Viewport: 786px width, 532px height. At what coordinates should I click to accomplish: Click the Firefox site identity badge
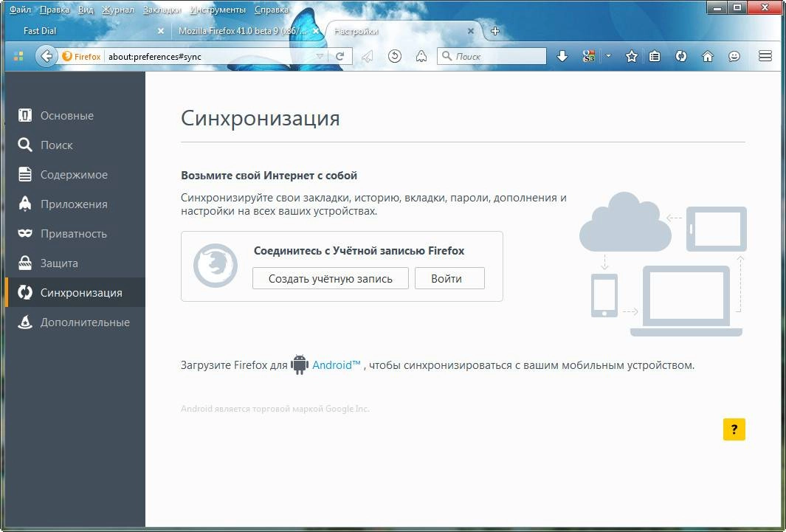click(82, 57)
